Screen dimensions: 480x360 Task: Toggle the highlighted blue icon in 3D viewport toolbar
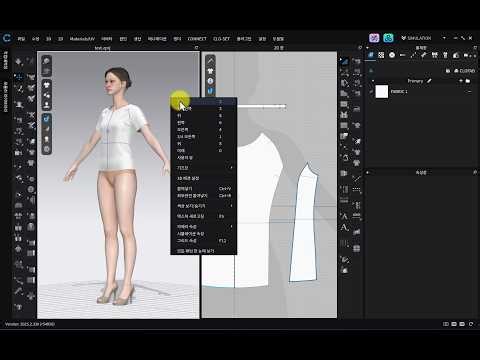click(x=46, y=118)
